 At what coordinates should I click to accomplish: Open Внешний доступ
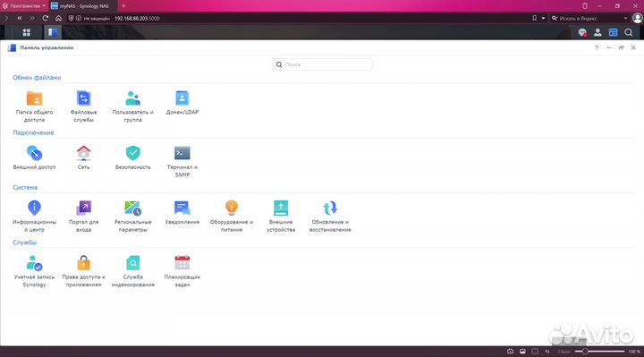(x=34, y=157)
